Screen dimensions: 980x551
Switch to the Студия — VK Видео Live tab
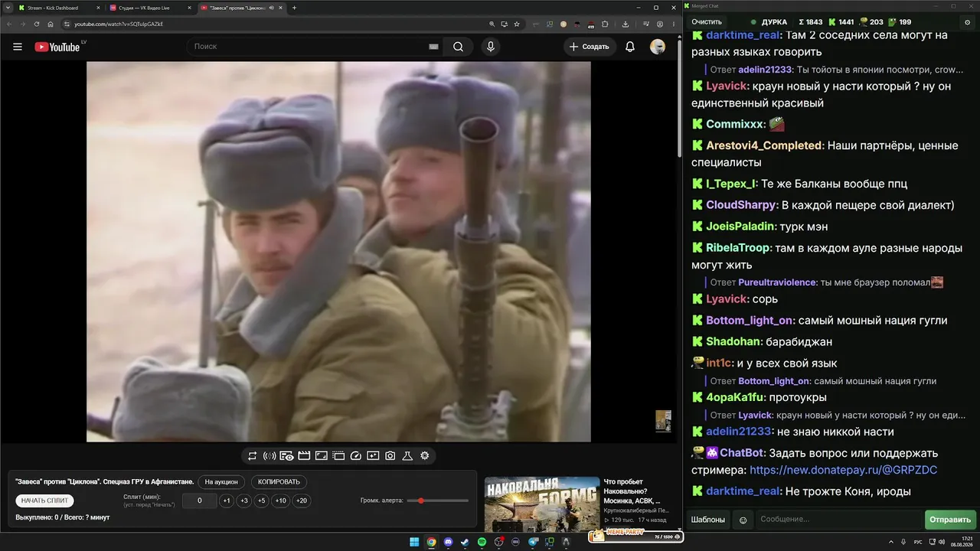[x=150, y=8]
